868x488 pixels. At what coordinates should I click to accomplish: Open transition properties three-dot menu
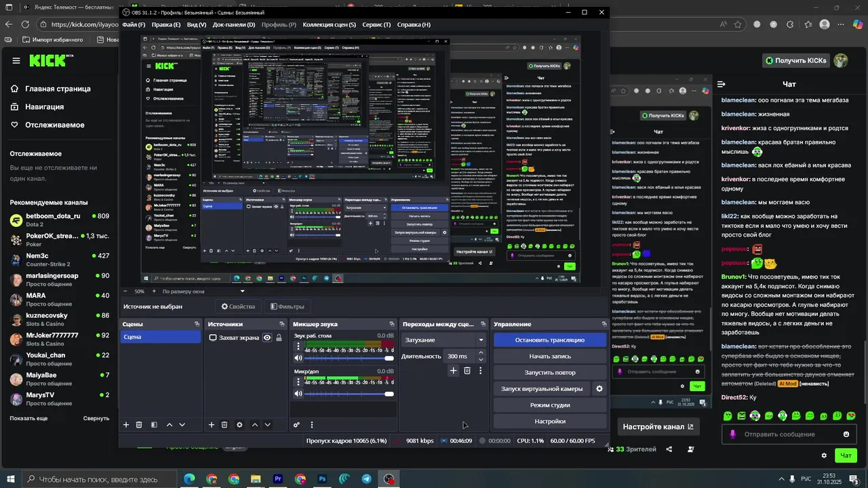click(481, 371)
